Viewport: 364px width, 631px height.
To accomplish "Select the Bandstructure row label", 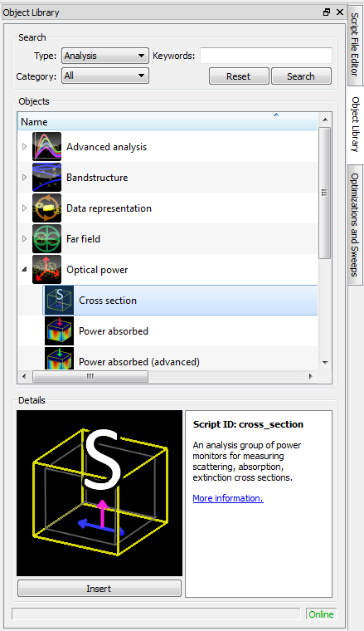I will click(x=97, y=178).
